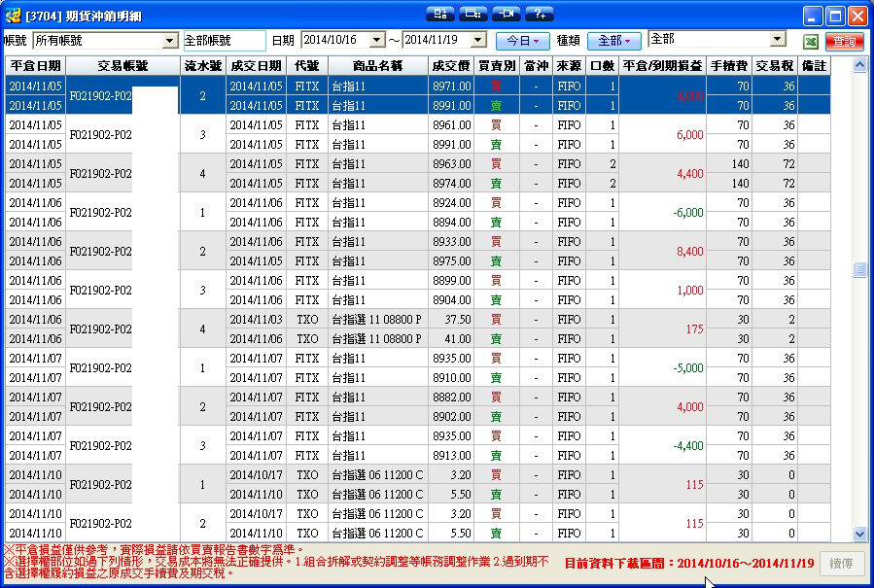Click the 備註 column header
The height and width of the screenshot is (588, 874).
tap(815, 66)
